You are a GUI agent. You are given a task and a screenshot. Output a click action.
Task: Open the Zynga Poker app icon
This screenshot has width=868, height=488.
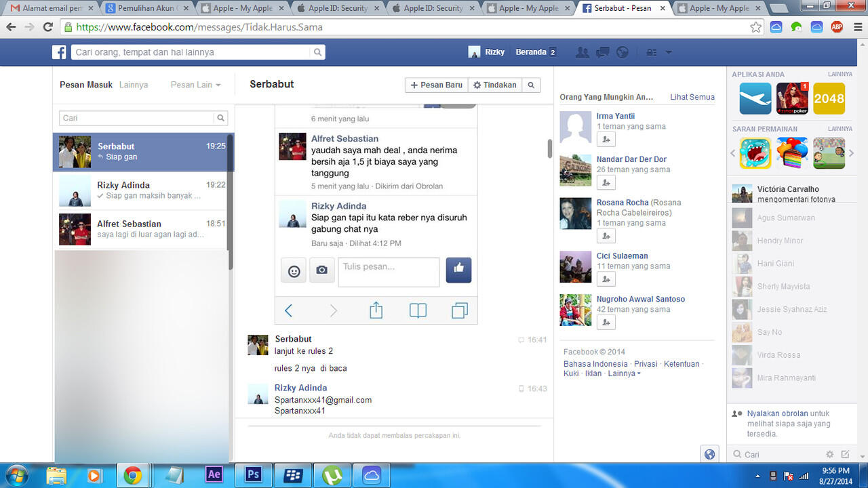click(792, 98)
